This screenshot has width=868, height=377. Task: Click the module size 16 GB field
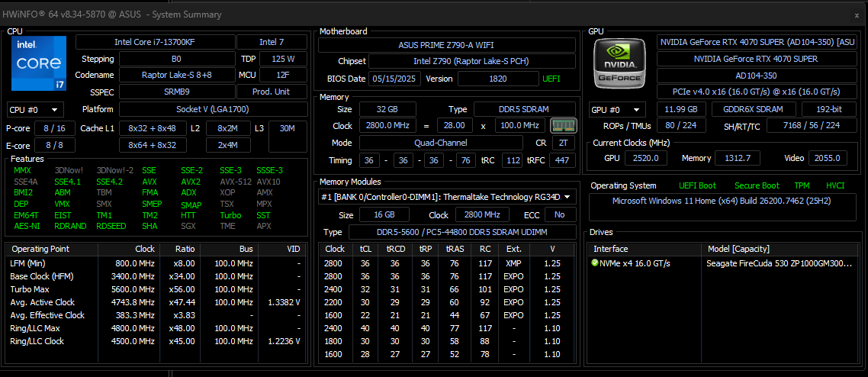(384, 214)
